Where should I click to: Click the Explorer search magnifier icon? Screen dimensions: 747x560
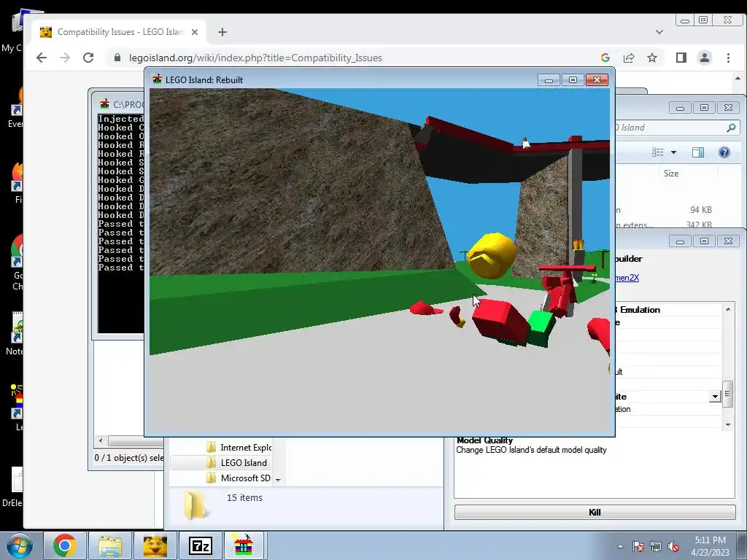[731, 128]
